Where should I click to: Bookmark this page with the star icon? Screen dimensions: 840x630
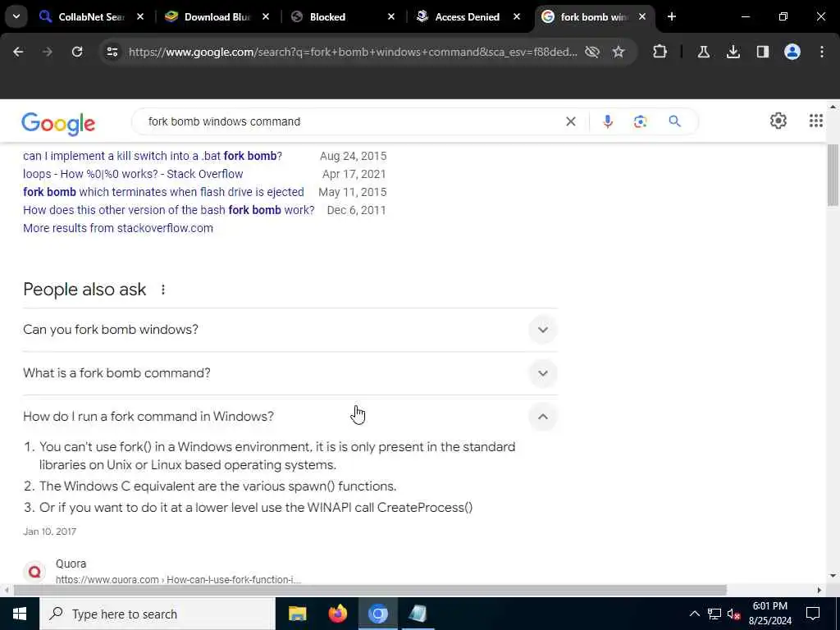pyautogui.click(x=619, y=52)
